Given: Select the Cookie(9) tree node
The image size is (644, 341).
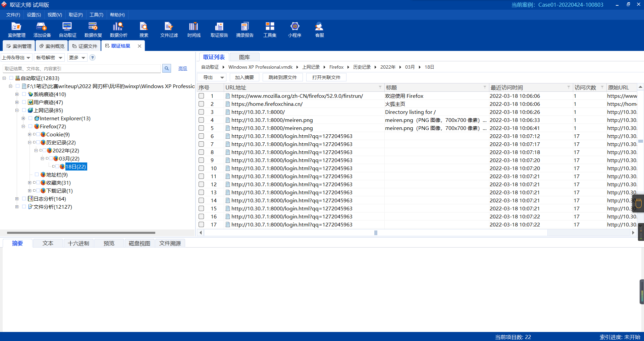Looking at the screenshot, I should (x=58, y=134).
